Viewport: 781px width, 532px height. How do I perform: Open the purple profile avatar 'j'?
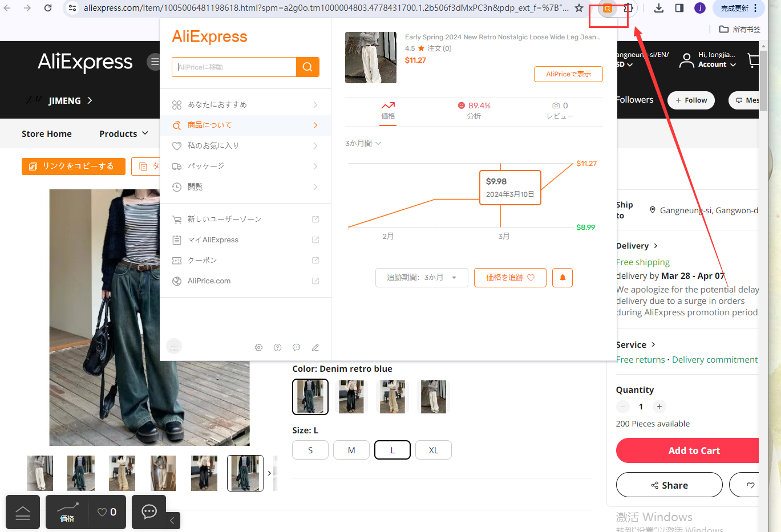(700, 8)
